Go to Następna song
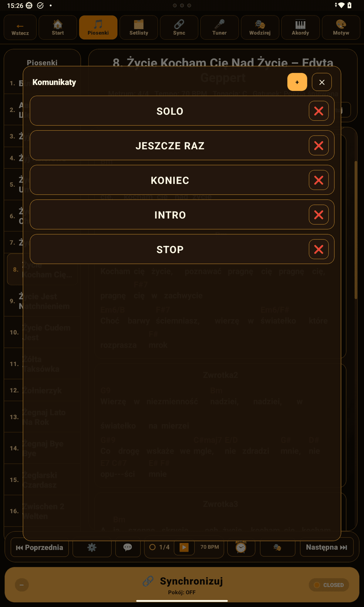 pyautogui.click(x=326, y=547)
